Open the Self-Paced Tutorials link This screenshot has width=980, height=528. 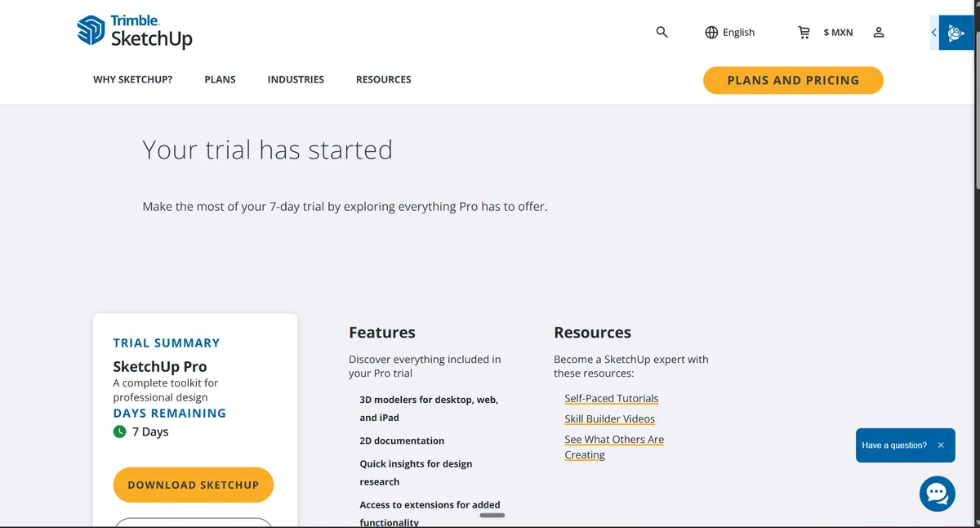(611, 399)
